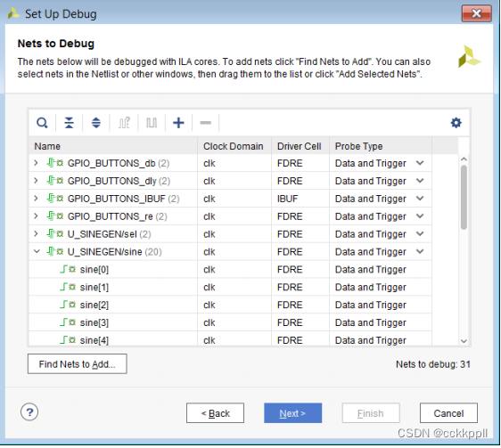501x448 pixels.
Task: Click the nets list scrollbar down arrow
Action: pyautogui.click(x=464, y=341)
